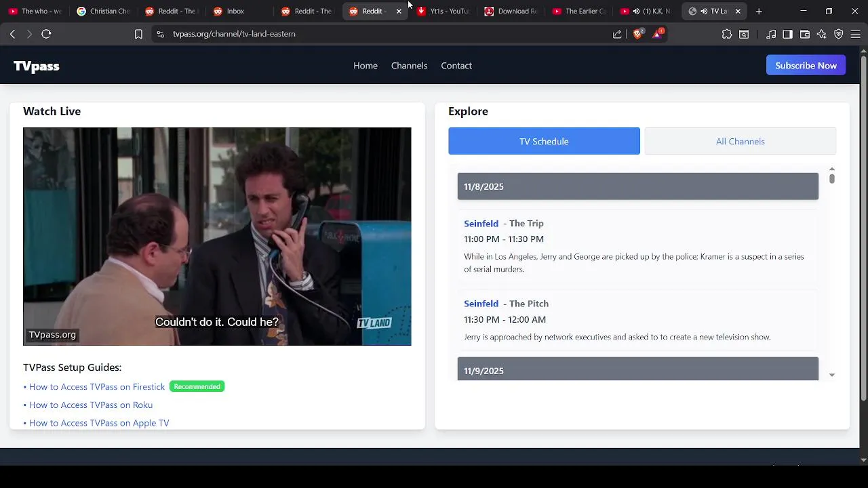Click the schedule list scroll-up arrow
868x488 pixels.
831,169
